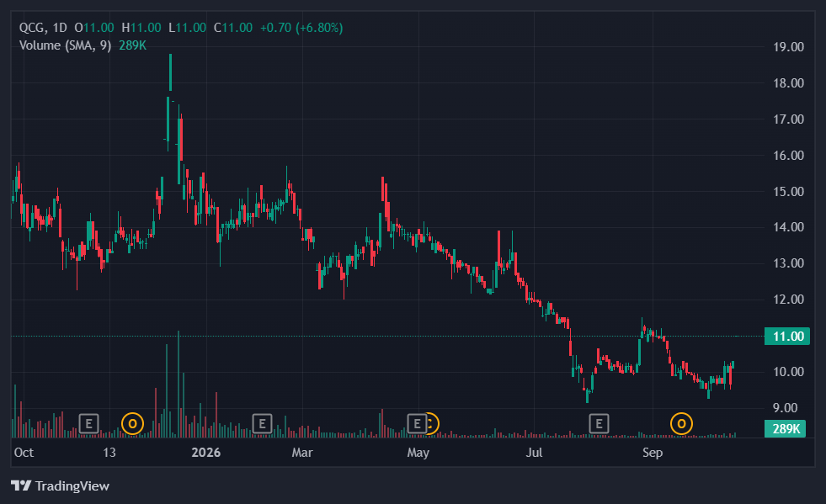Click the bold 2026 year label
826x504 pixels.
206,453
